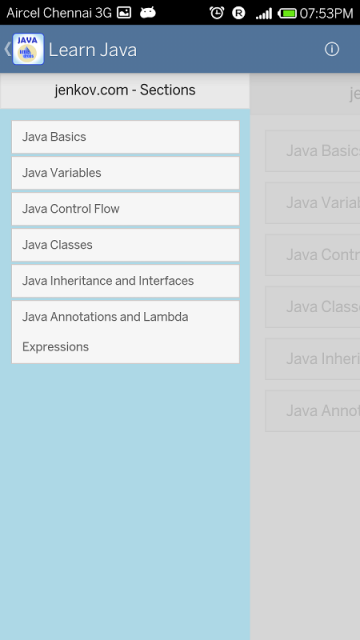
Task: Tap the alarm clock status icon
Action: (217, 13)
